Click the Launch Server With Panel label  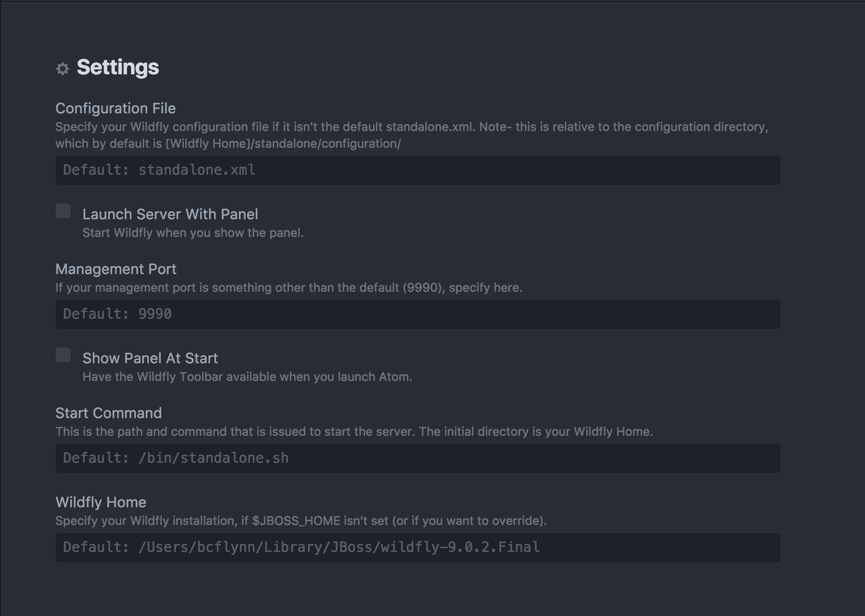[170, 214]
